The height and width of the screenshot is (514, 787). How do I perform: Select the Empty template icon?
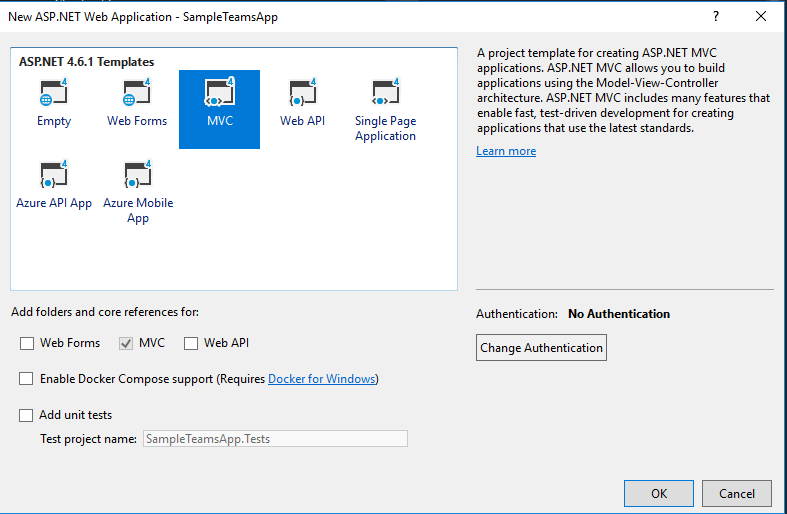coord(54,92)
